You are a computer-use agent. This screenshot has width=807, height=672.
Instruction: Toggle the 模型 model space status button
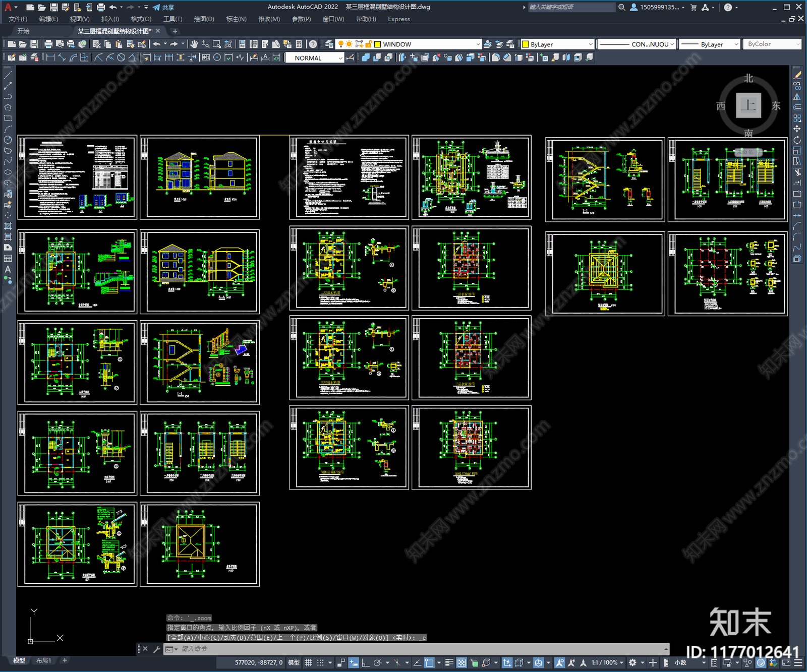coord(294,662)
